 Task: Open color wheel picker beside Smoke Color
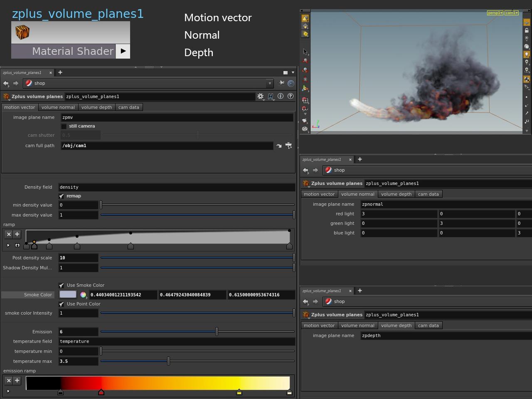[x=83, y=295]
